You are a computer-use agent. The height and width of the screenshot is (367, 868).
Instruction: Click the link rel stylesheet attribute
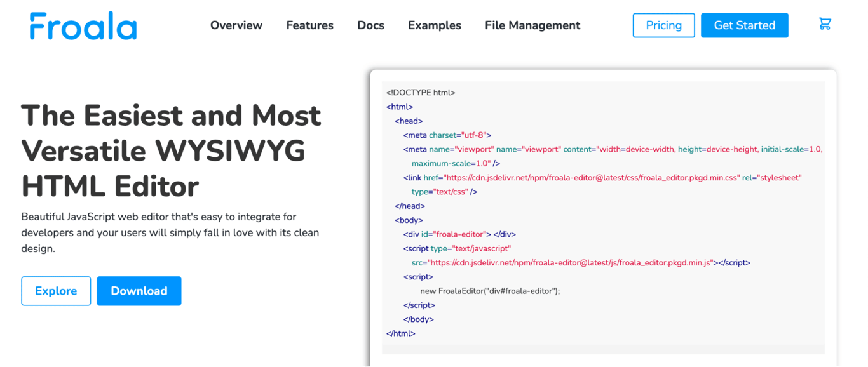tap(769, 177)
